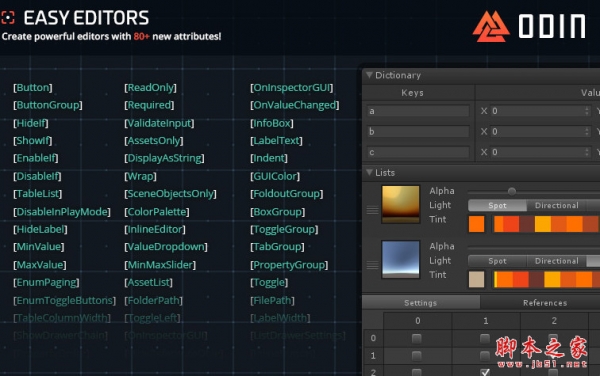Viewport: 600px width, 376px height.
Task: Collapse the Lists foldout
Action: (x=369, y=173)
